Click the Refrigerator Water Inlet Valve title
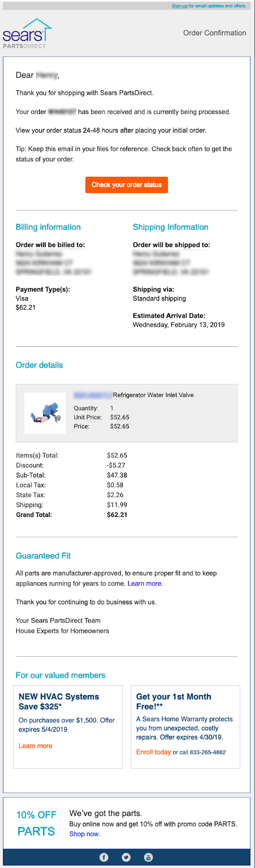The image size is (255, 868). 153,395
